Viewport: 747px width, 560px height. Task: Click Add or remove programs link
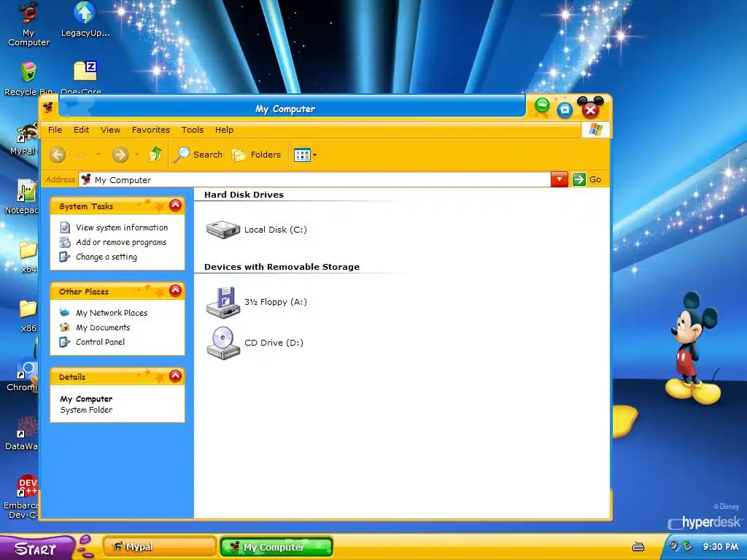[x=121, y=242]
